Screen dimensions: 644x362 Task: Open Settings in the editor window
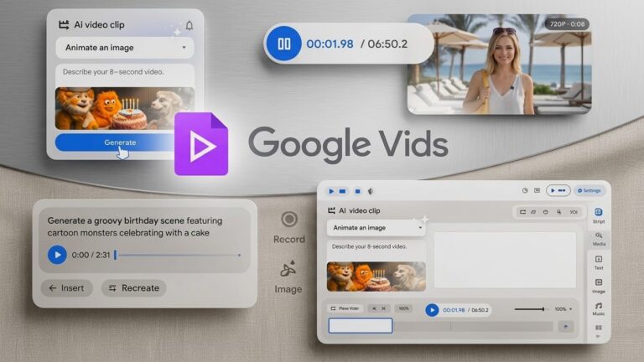(589, 190)
